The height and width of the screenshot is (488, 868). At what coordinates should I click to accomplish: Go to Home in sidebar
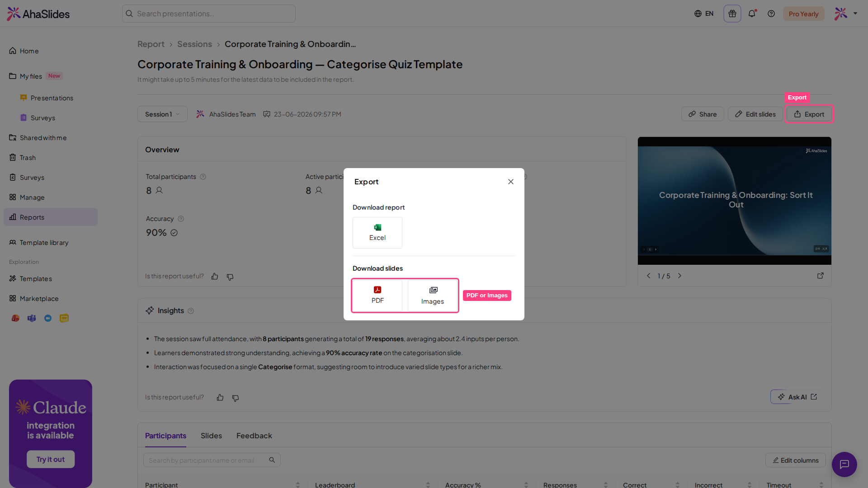[x=51, y=51]
